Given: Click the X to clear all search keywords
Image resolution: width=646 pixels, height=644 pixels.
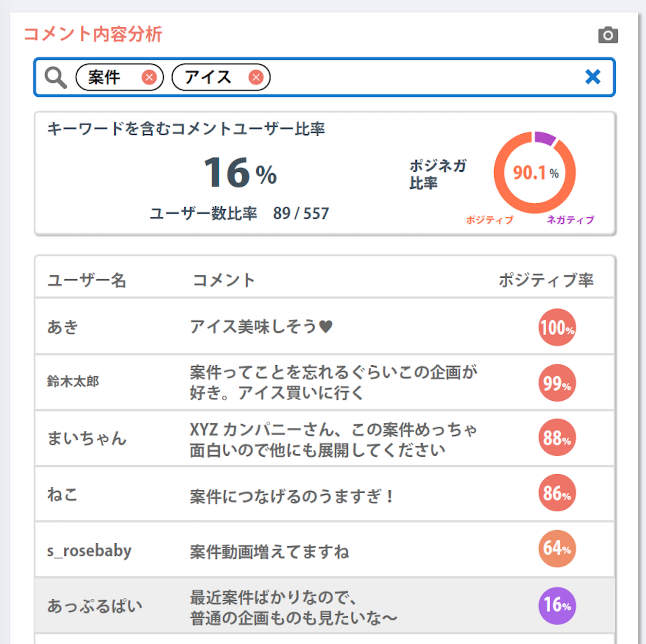Looking at the screenshot, I should click(x=593, y=77).
